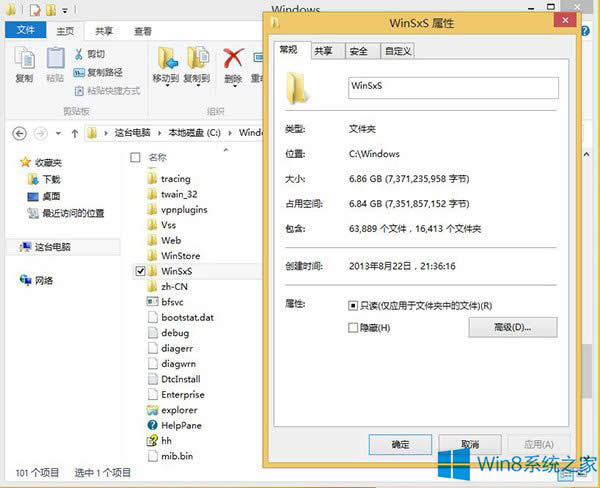
Task: Switch to the 主页 (Home) ribbon tab
Action: 65,31
